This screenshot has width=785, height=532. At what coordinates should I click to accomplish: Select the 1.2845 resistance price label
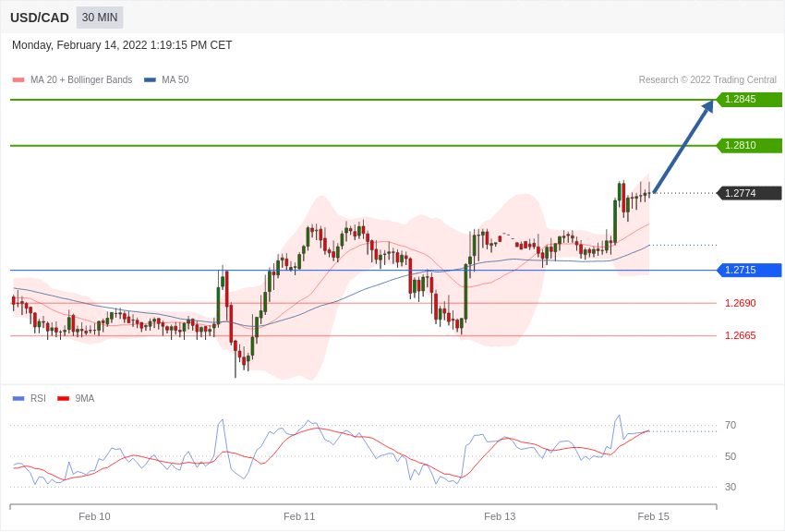(x=749, y=99)
